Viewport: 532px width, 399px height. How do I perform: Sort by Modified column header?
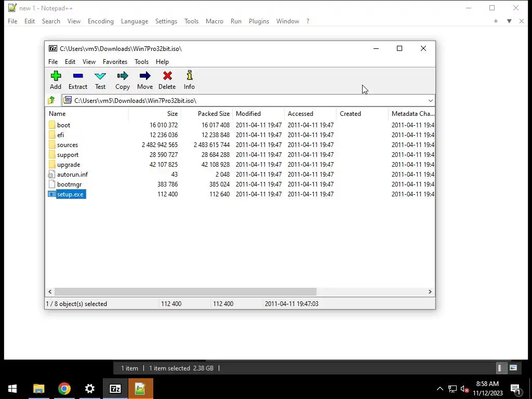pos(259,114)
